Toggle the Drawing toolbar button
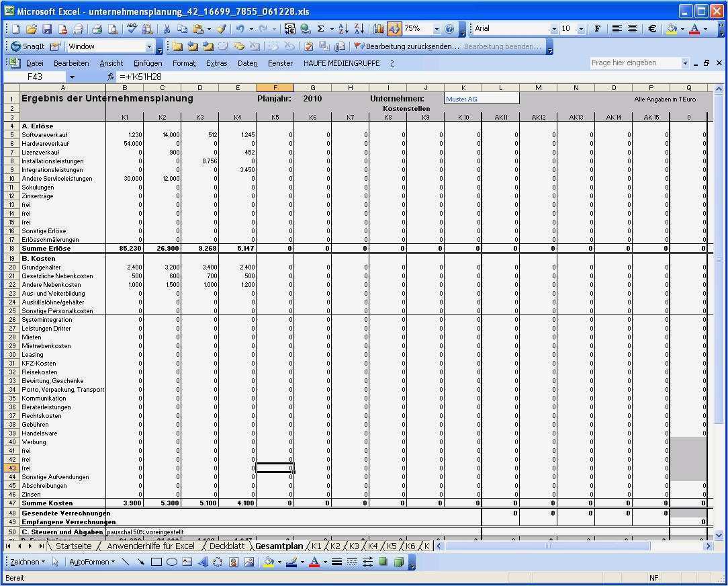The image size is (728, 586). pos(394,29)
